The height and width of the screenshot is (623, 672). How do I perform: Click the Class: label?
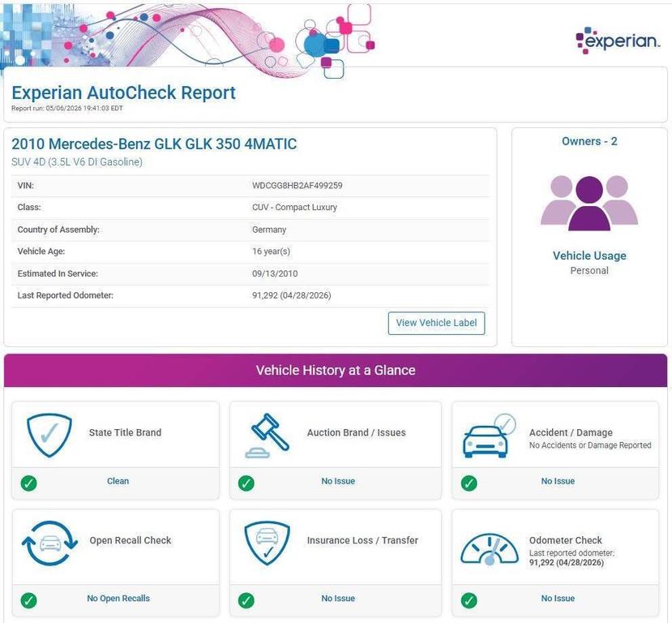(29, 208)
